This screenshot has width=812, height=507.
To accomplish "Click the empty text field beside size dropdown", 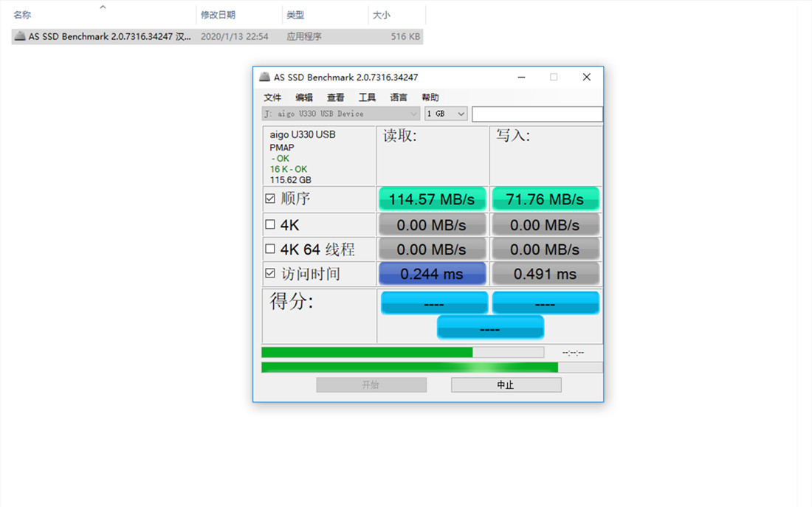I will pos(537,114).
